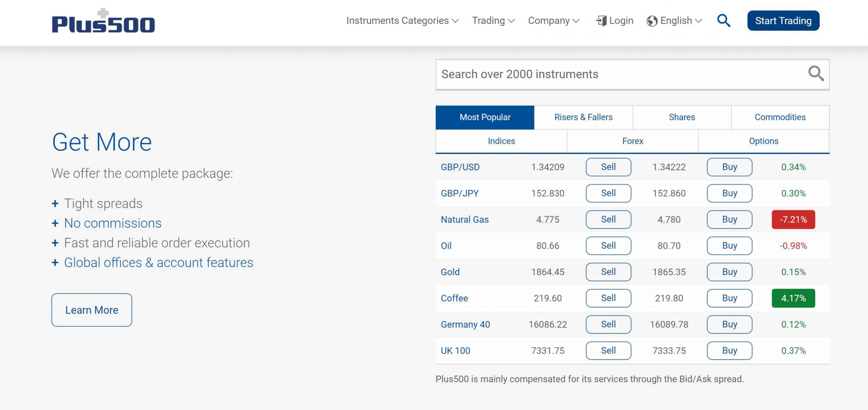Image resolution: width=868 pixels, height=410 pixels.
Task: Open Global offices & account features link
Action: [x=159, y=263]
